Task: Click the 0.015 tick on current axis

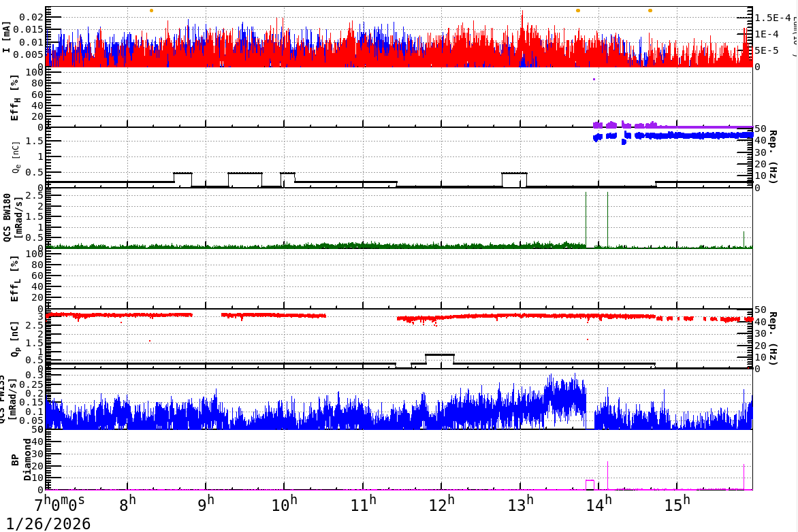Action: (28, 29)
